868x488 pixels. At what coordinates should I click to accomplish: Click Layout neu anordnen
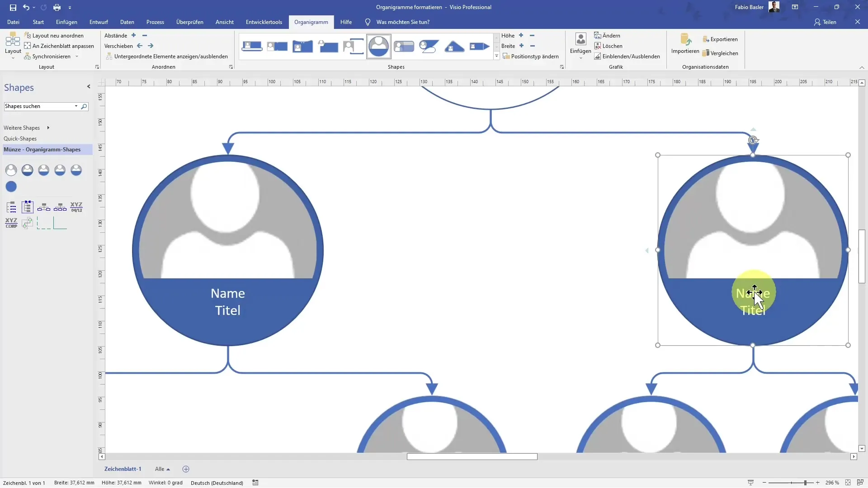tap(54, 36)
